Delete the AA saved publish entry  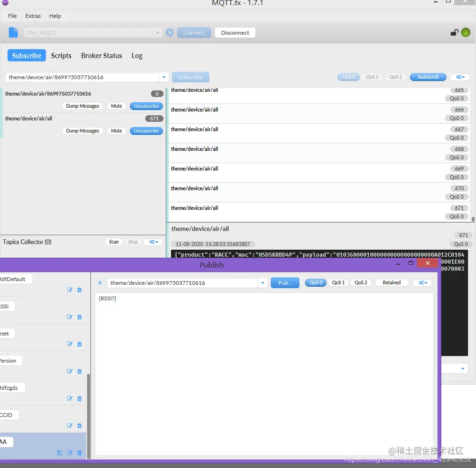80,453
